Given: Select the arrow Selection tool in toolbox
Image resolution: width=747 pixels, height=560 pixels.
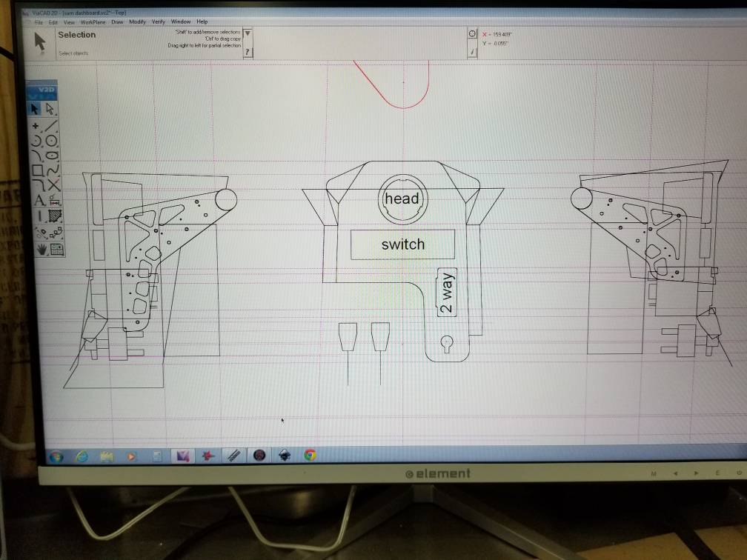Looking at the screenshot, I should coord(35,109).
